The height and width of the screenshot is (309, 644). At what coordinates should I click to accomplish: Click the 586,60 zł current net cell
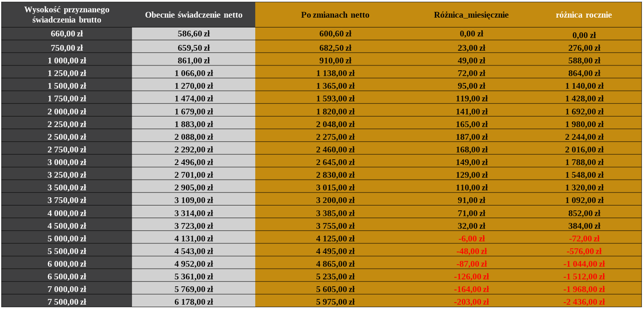click(193, 34)
